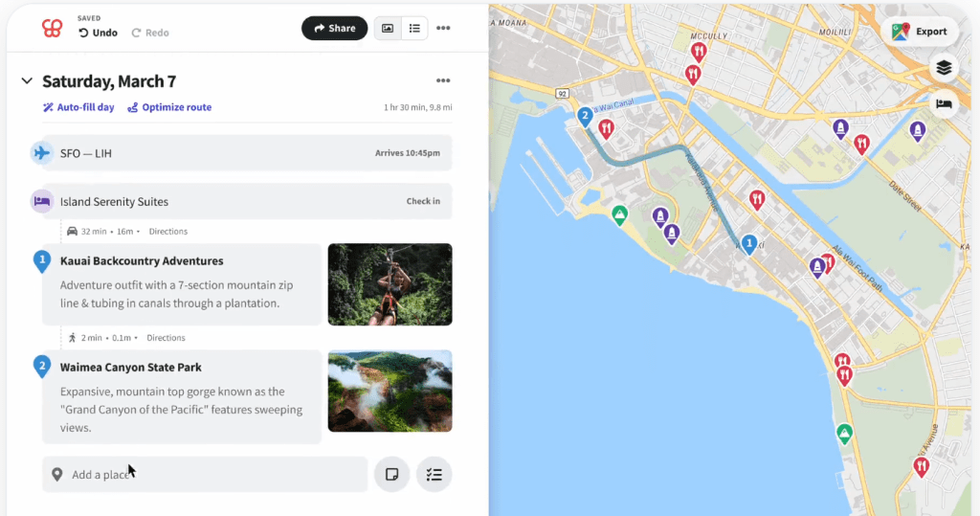
Task: Click the airplane icon for SFO — LIH flight
Action: (41, 152)
